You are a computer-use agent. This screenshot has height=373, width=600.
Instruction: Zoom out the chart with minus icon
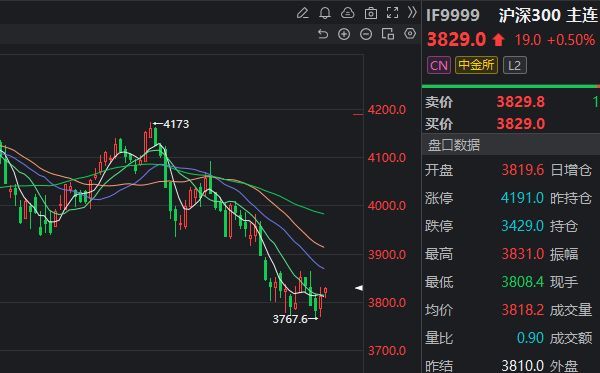click(x=366, y=34)
